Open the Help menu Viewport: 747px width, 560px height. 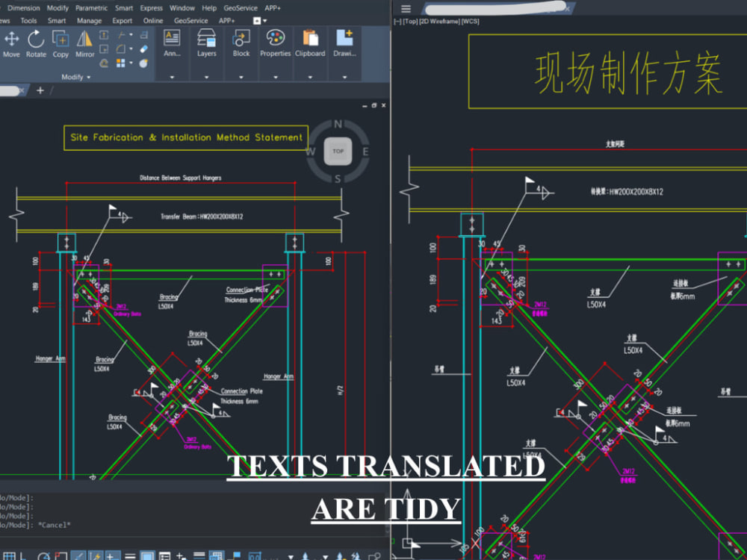coord(209,8)
